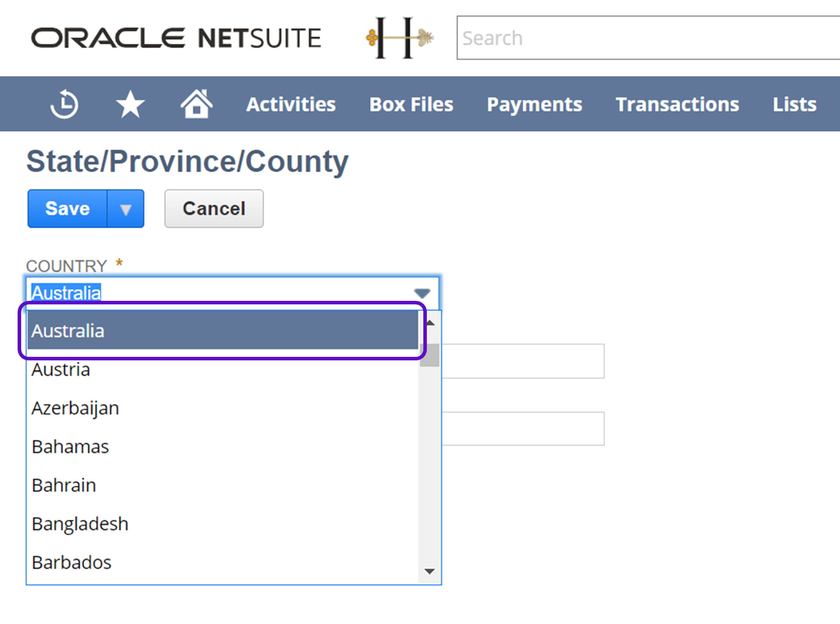The width and height of the screenshot is (840, 624).
Task: Open the Lists menu
Action: coord(794,104)
